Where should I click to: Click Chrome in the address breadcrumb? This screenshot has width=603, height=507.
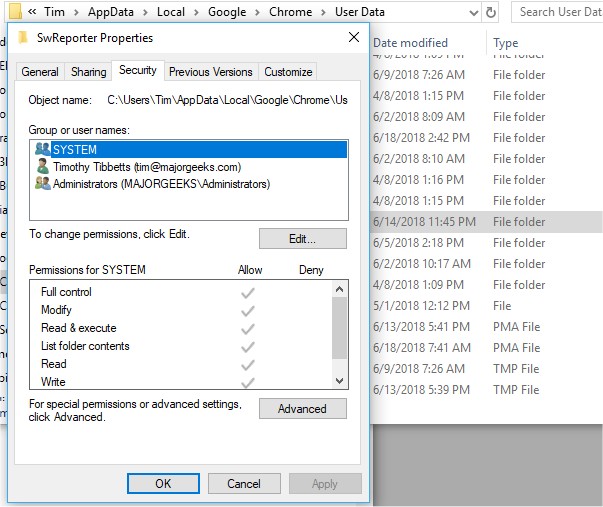click(290, 12)
